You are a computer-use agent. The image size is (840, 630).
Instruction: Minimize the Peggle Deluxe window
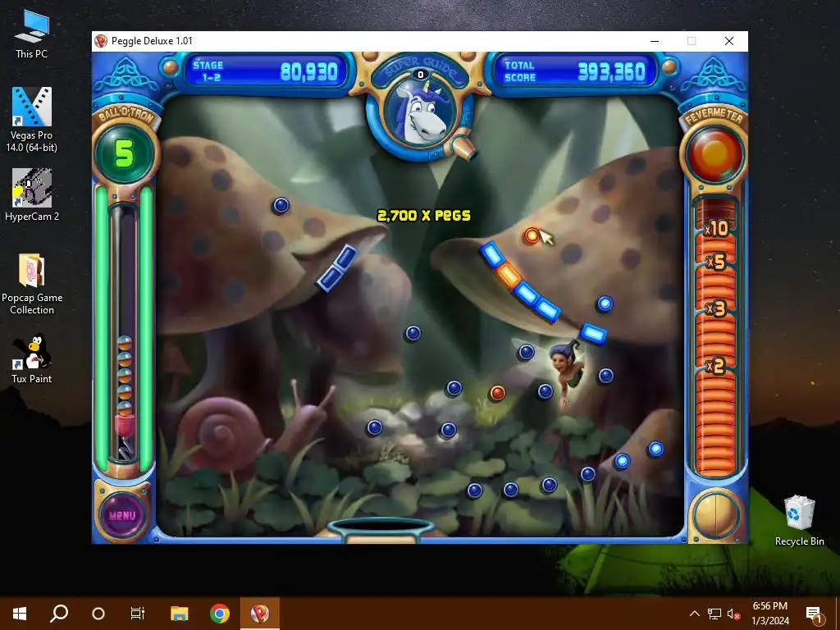click(655, 41)
